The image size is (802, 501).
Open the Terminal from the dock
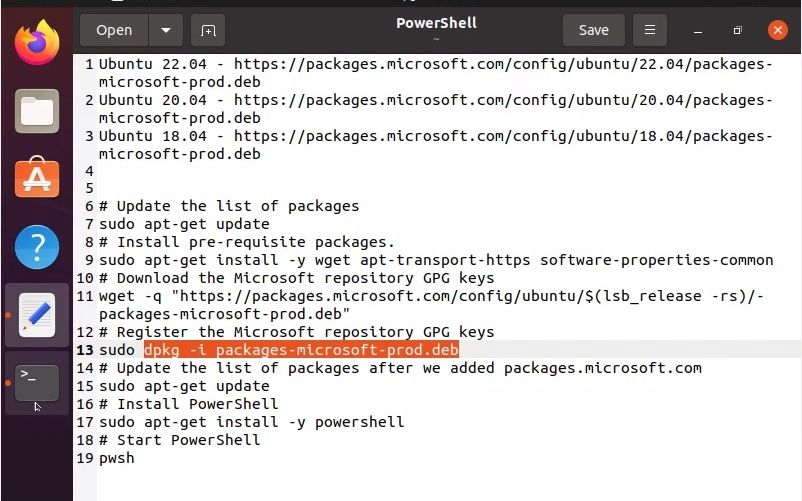pos(37,382)
